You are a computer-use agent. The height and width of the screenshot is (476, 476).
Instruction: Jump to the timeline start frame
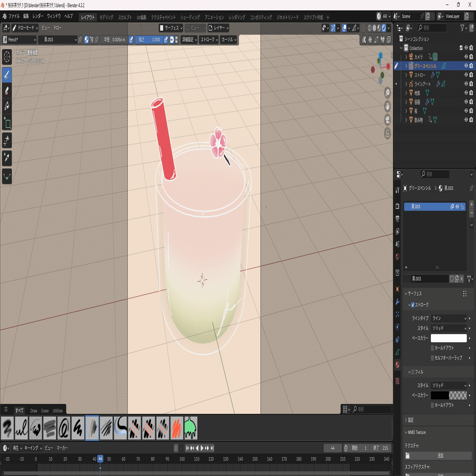pos(188,448)
